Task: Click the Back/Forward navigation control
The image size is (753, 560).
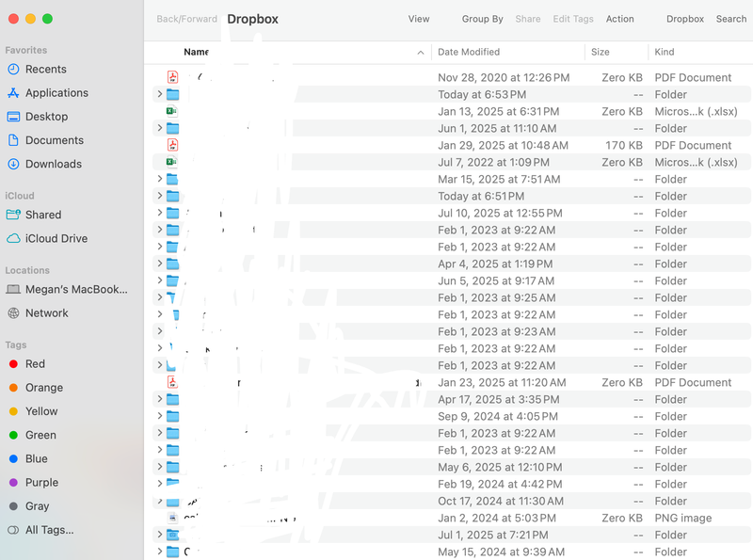Action: [x=186, y=19]
